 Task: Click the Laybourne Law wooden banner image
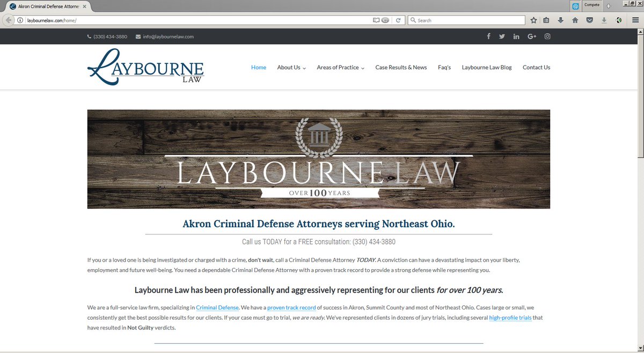319,159
